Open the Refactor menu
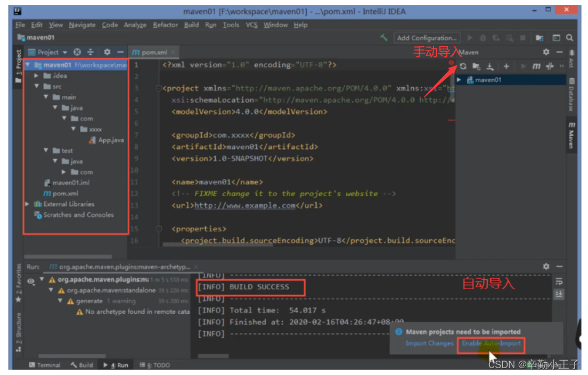Image resolution: width=588 pixels, height=375 pixels. coord(165,24)
